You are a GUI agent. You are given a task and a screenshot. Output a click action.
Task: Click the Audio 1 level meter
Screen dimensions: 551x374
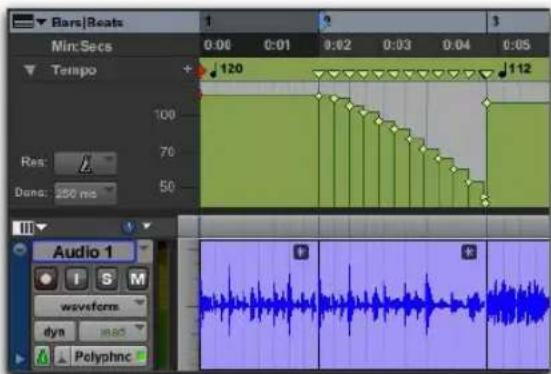click(163, 304)
